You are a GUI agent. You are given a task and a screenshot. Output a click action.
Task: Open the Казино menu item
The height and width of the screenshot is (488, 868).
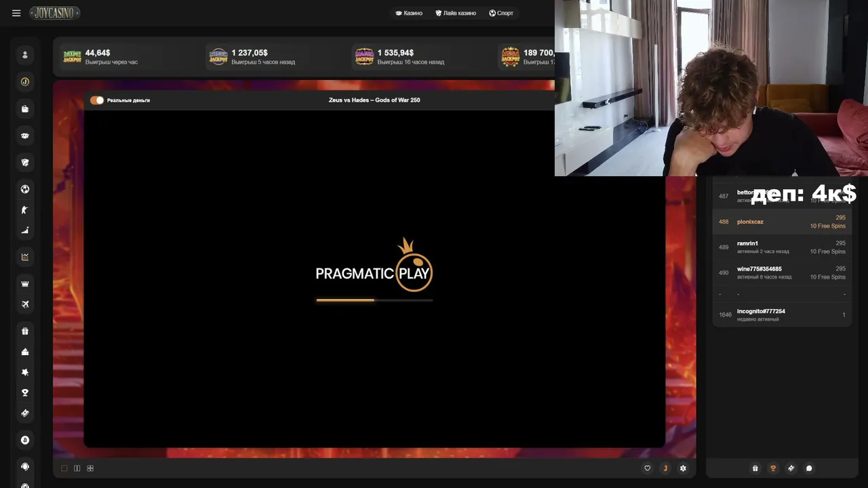(409, 13)
